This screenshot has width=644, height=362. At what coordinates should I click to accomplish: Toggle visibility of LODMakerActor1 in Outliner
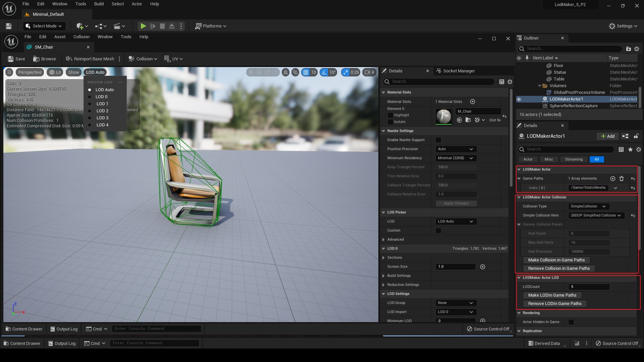coord(519,99)
